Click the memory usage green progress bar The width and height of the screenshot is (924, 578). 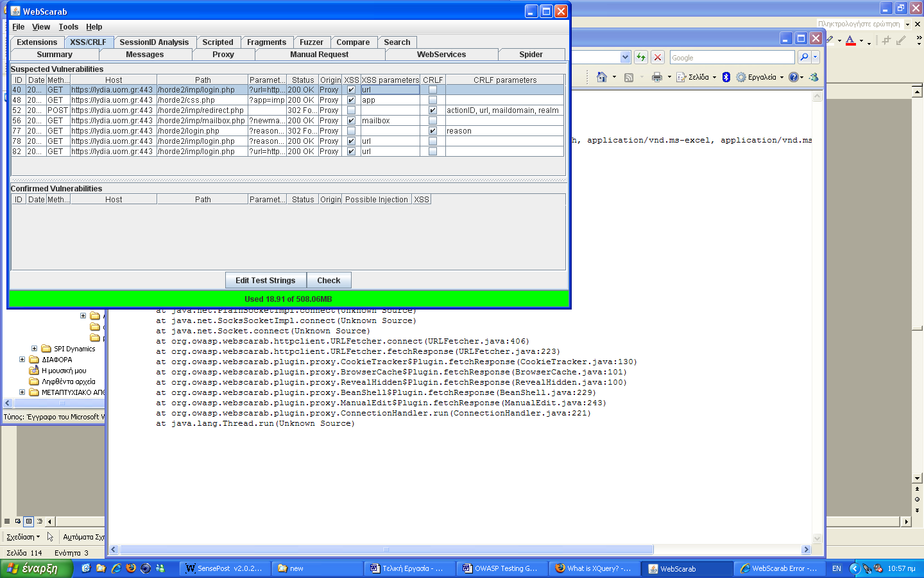click(288, 299)
